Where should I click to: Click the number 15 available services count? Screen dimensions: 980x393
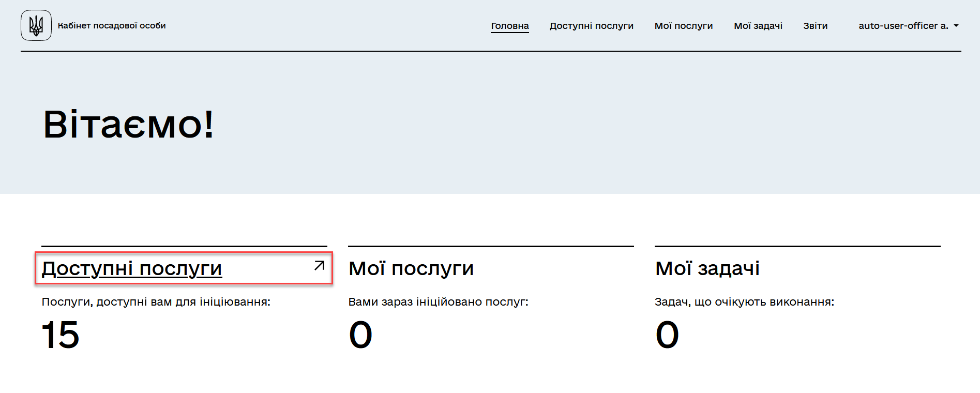coord(60,335)
